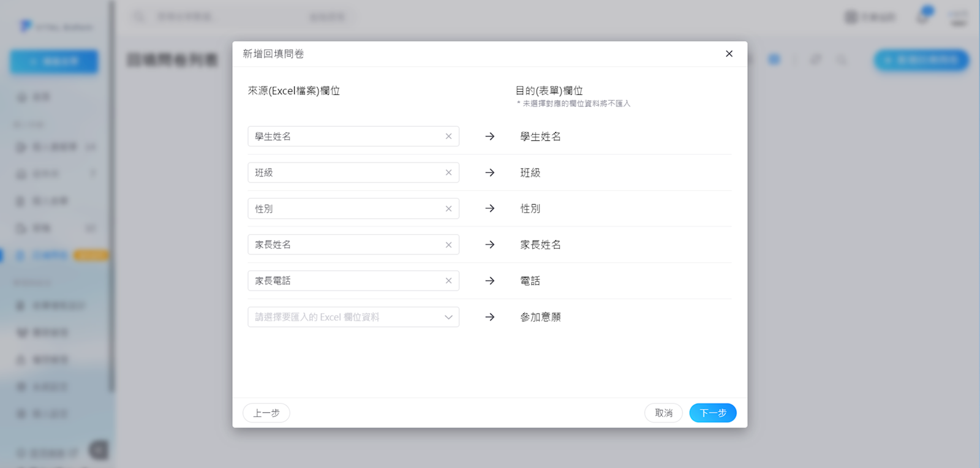The image size is (980, 468).
Task: Click the arrow icon pointing to 参加意願
Action: click(490, 317)
